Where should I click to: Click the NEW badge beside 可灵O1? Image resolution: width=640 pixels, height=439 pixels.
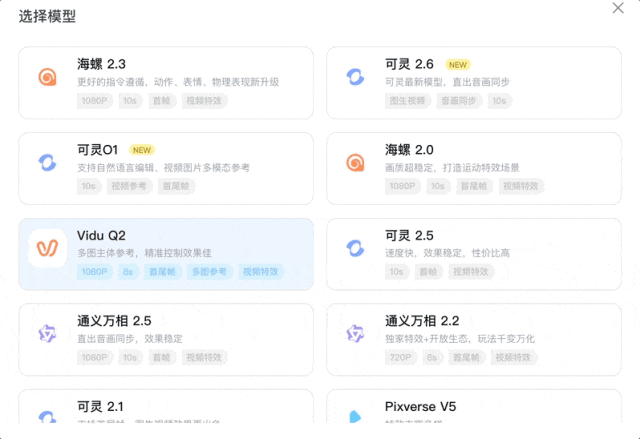tap(142, 150)
